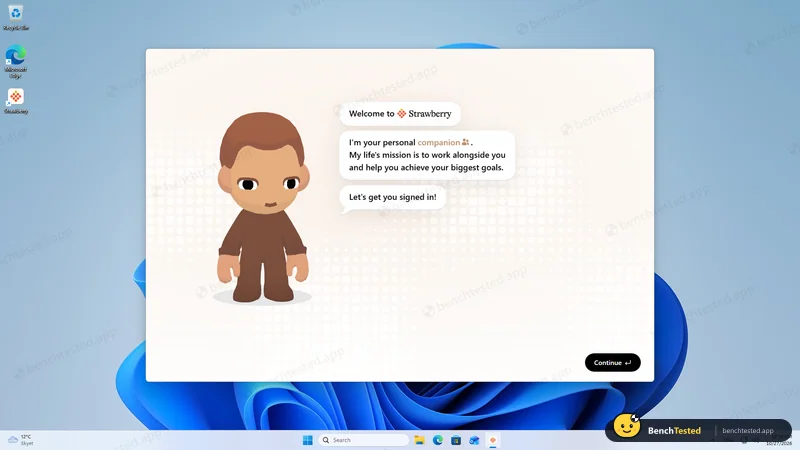
Task: Click the taskbar date and time
Action: pyautogui.click(x=779, y=440)
